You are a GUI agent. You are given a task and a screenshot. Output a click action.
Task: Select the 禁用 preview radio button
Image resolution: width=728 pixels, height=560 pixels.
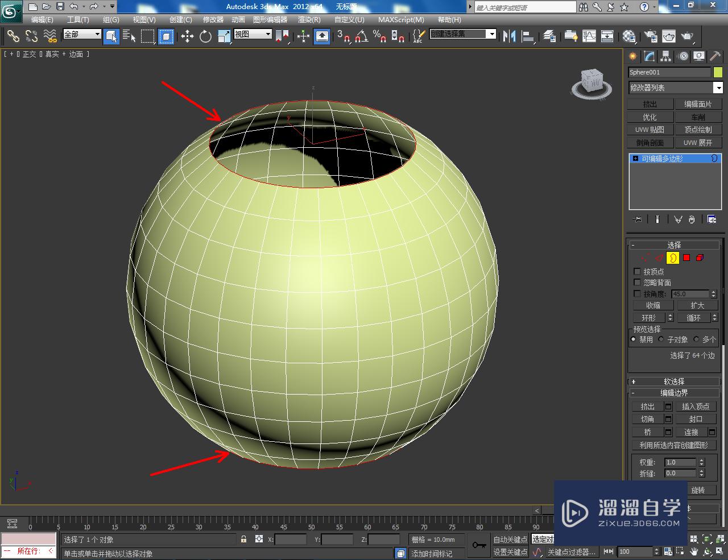click(x=634, y=339)
